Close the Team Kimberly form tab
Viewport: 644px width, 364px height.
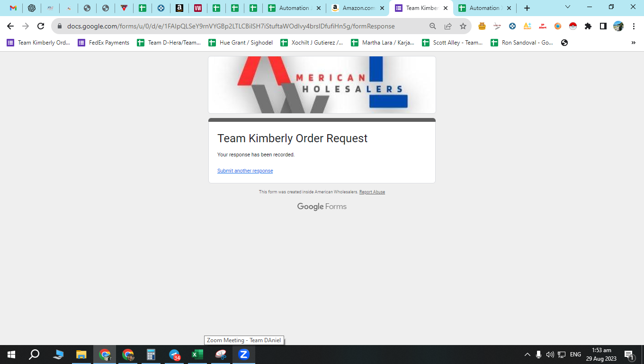click(x=445, y=8)
